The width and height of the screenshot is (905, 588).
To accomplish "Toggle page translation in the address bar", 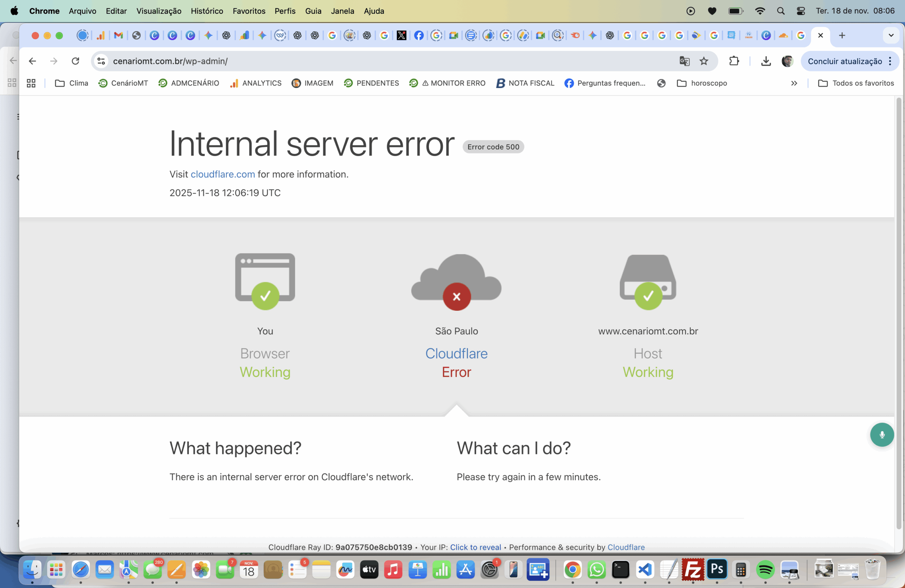I will click(x=684, y=61).
